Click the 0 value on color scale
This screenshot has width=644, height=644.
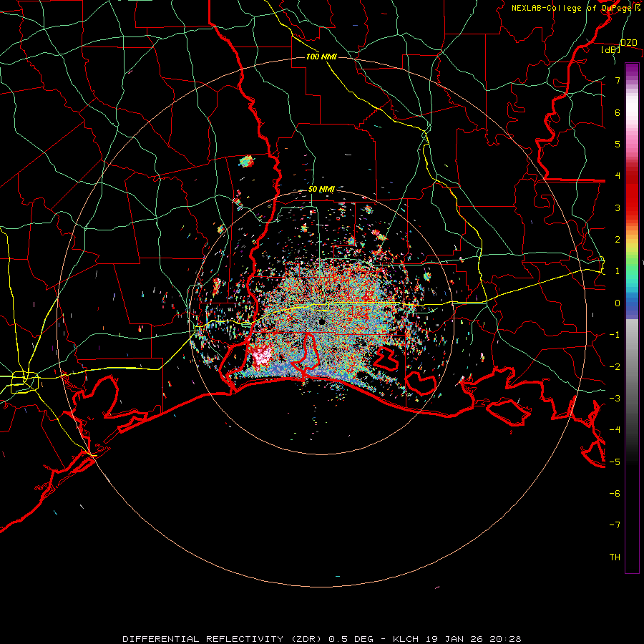(618, 303)
